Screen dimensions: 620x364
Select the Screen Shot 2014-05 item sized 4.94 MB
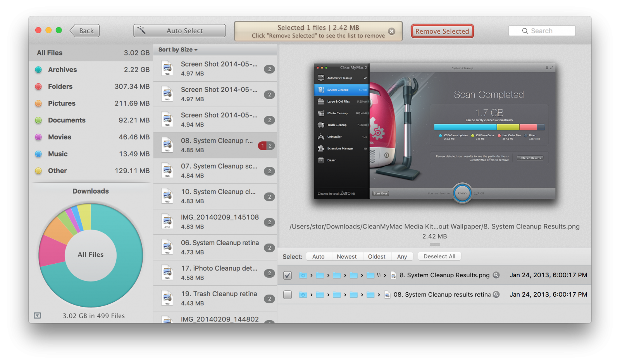(x=215, y=120)
